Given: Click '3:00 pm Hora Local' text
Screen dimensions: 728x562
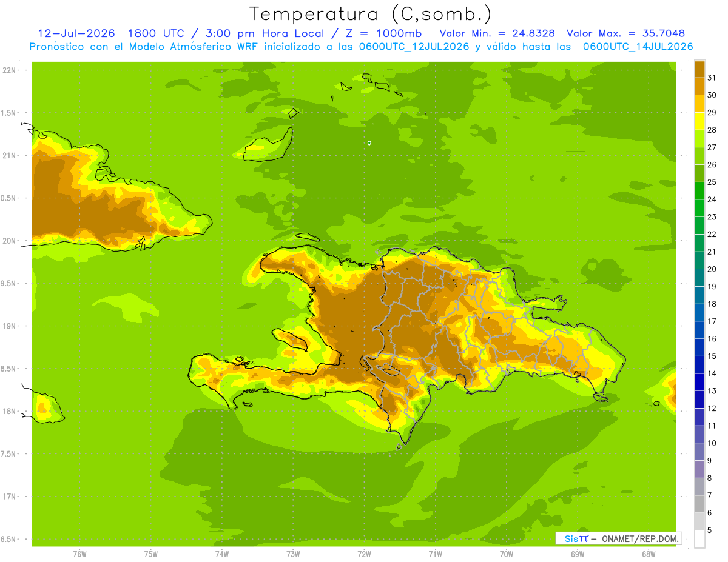Looking at the screenshot, I should (263, 33).
